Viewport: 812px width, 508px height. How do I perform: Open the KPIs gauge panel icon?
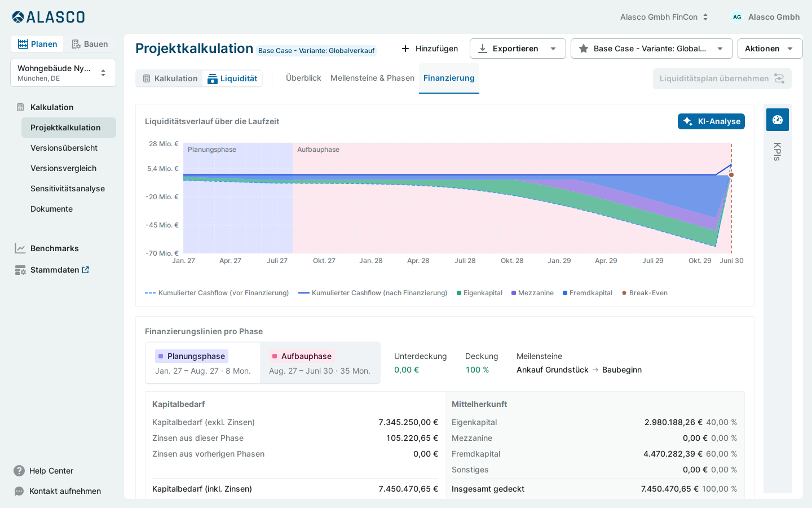(777, 120)
